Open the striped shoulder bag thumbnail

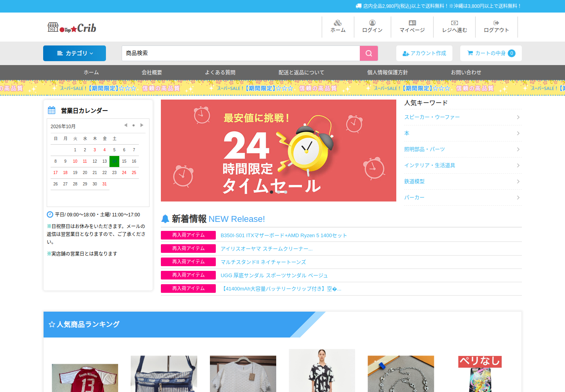[x=164, y=374]
